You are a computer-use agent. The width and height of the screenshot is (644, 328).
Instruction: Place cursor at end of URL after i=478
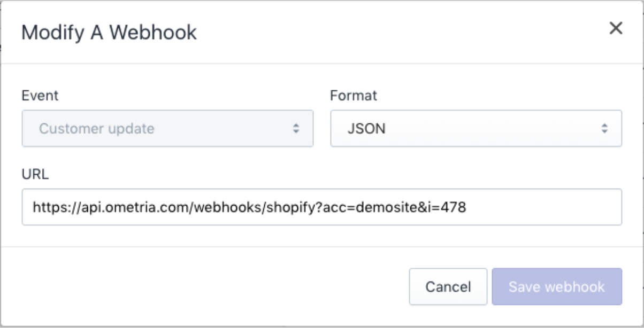pyautogui.click(x=467, y=207)
